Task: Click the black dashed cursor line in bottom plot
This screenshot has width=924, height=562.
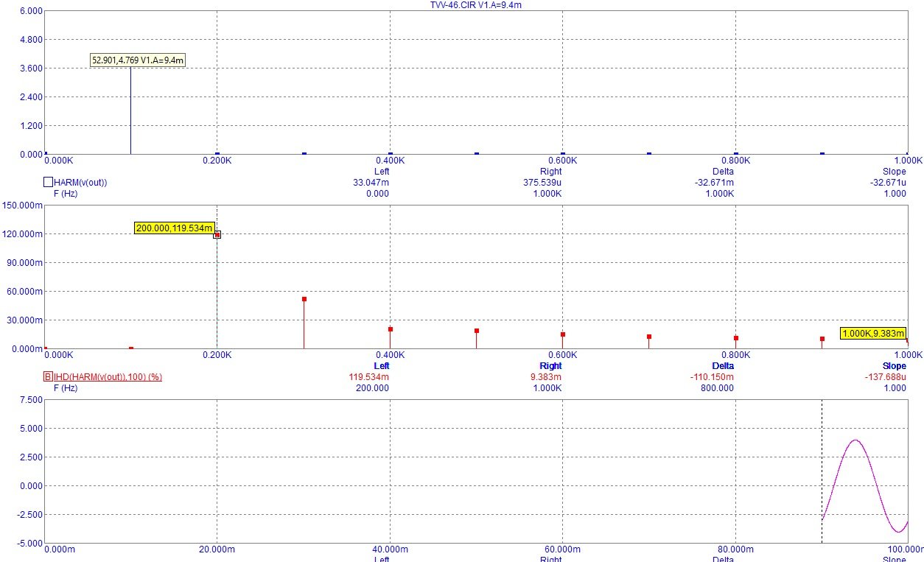Action: click(x=822, y=471)
